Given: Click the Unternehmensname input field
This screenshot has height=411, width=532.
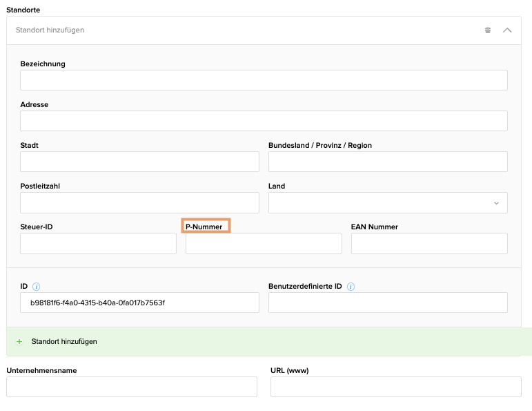Looking at the screenshot, I should [132, 387].
